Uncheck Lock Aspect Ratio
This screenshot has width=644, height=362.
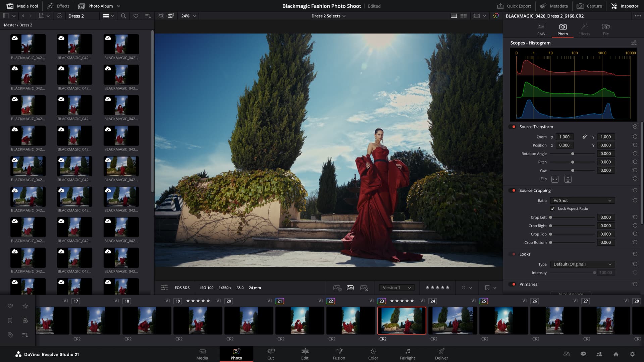pos(553,208)
